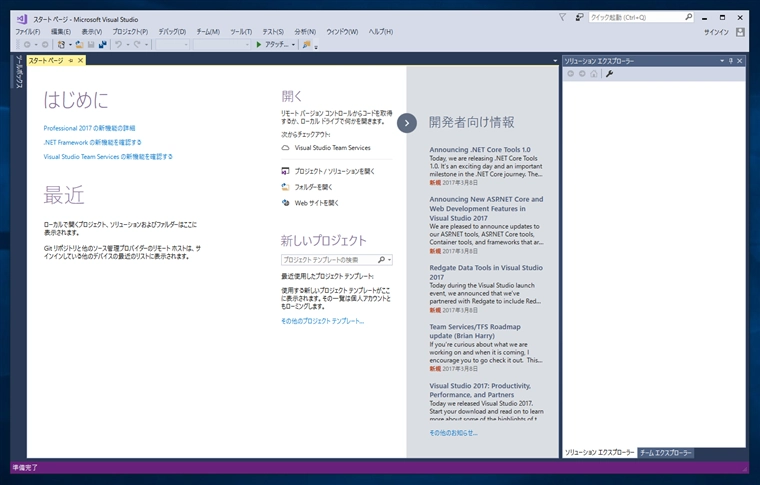Click the Save All toolbar icon
This screenshot has width=760, height=485.
(102, 45)
